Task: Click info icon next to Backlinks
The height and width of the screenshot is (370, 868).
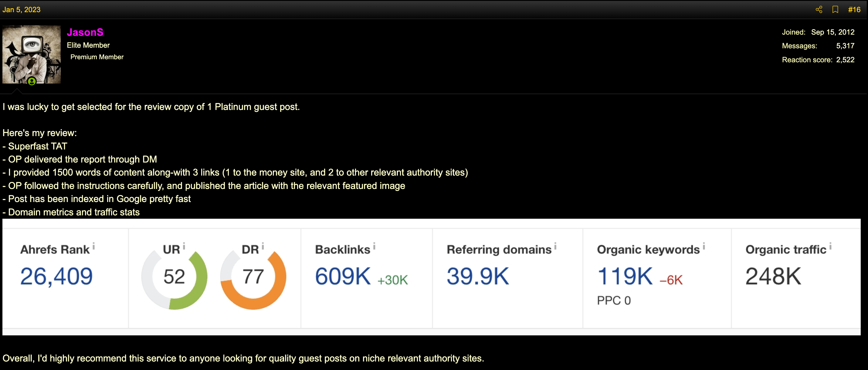Action: (x=374, y=247)
